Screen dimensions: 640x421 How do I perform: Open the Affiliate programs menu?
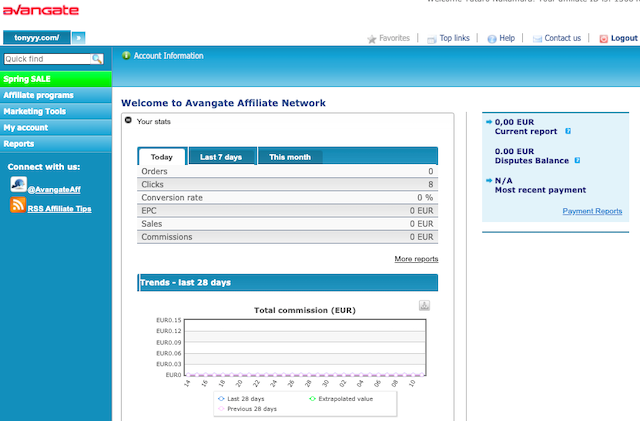pyautogui.click(x=56, y=95)
